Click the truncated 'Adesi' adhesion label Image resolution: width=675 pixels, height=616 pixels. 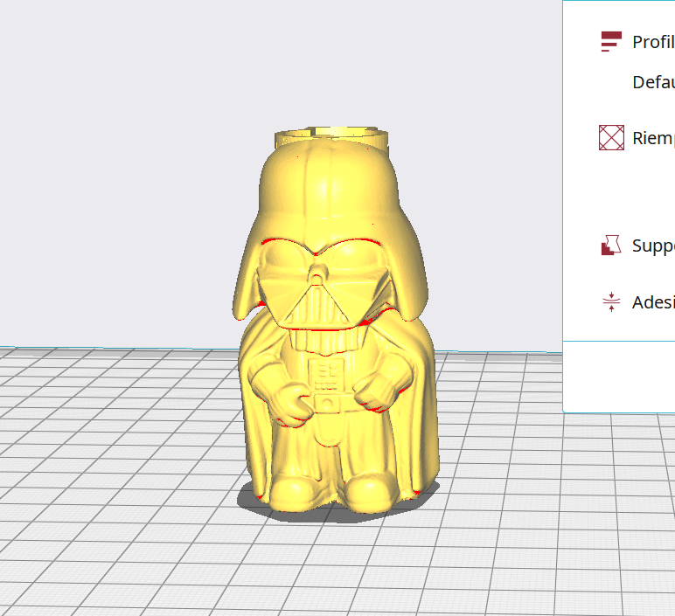pyautogui.click(x=653, y=302)
